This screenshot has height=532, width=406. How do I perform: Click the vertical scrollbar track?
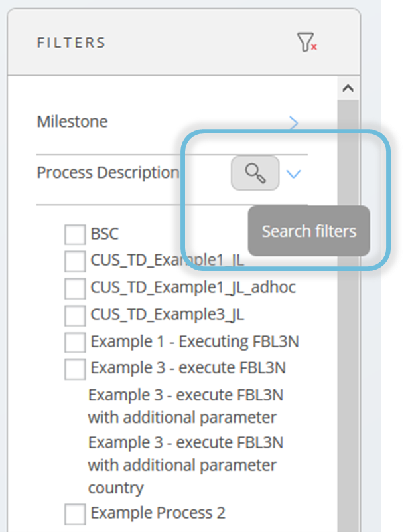click(x=348, y=315)
